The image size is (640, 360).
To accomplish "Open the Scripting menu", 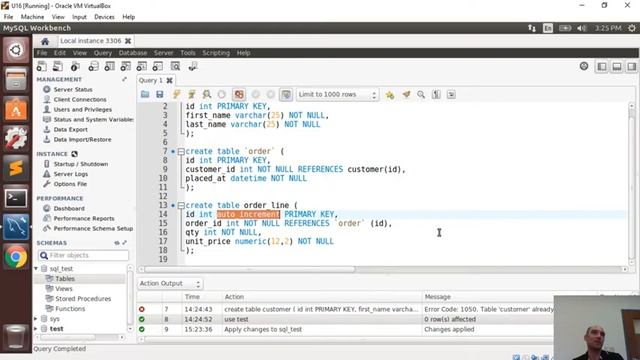I will (216, 53).
